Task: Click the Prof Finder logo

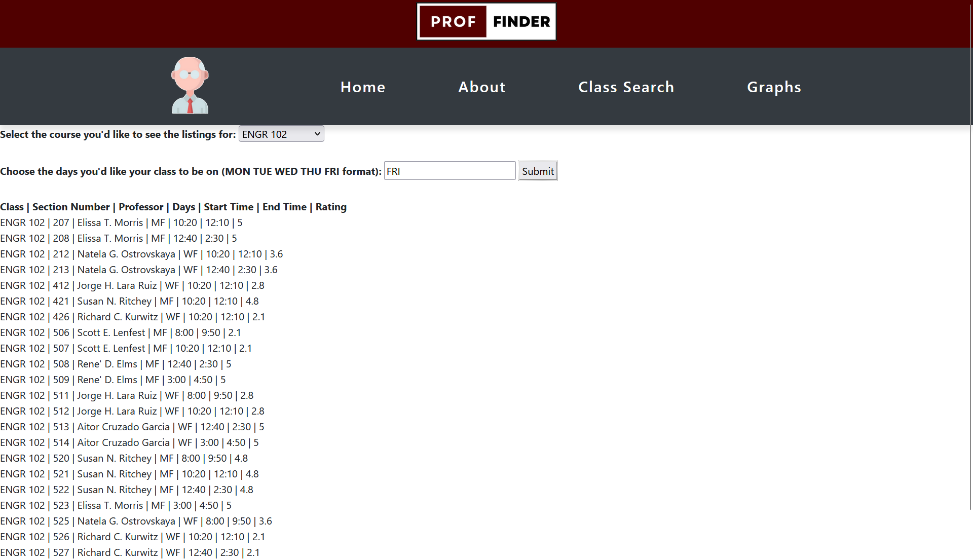Action: pos(486,22)
